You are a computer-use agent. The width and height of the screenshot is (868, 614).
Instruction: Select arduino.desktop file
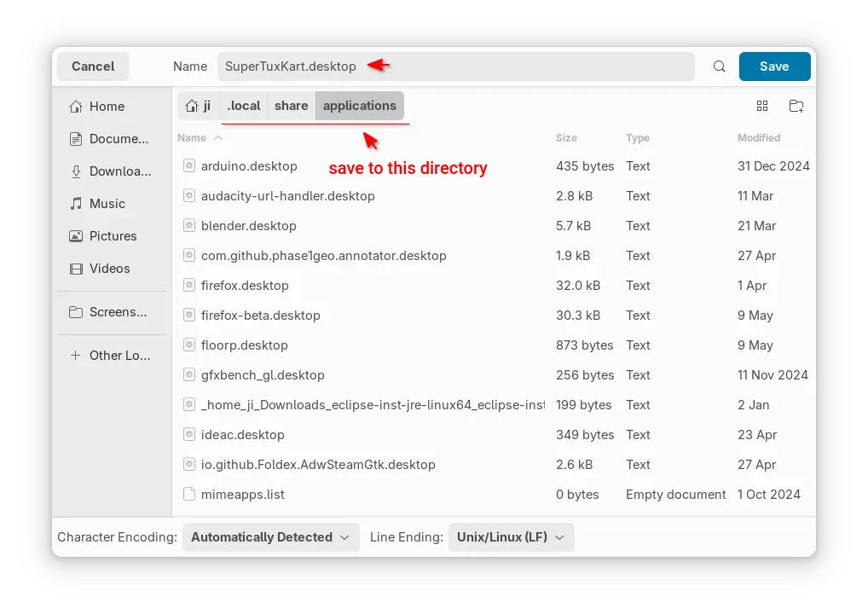494,166
